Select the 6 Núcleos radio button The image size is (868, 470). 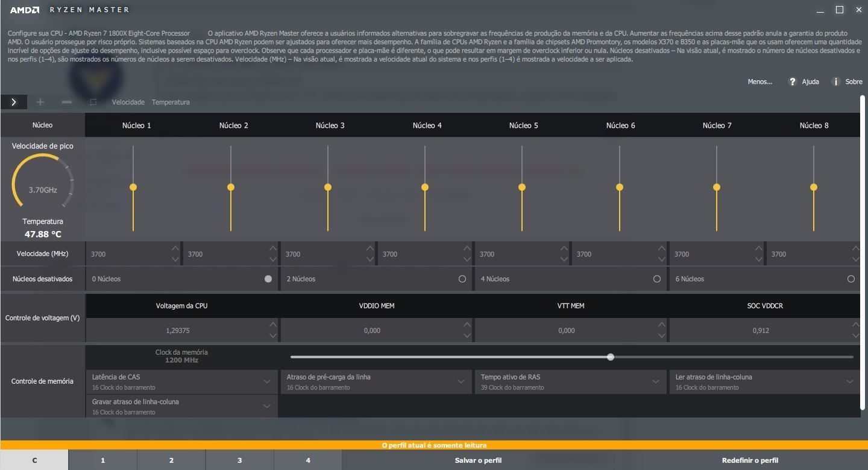851,279
